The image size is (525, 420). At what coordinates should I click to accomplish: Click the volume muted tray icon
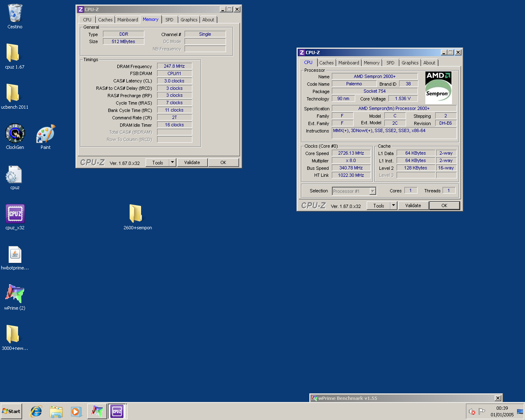[x=472, y=411]
